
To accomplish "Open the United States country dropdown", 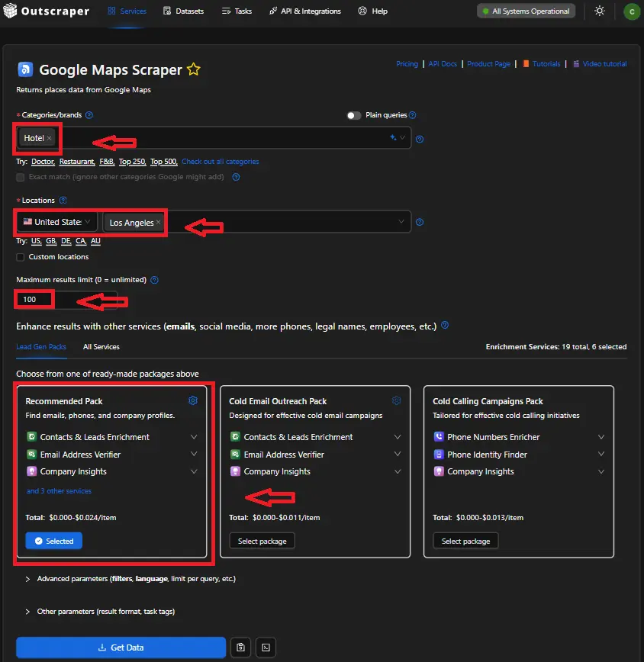I will [x=58, y=222].
